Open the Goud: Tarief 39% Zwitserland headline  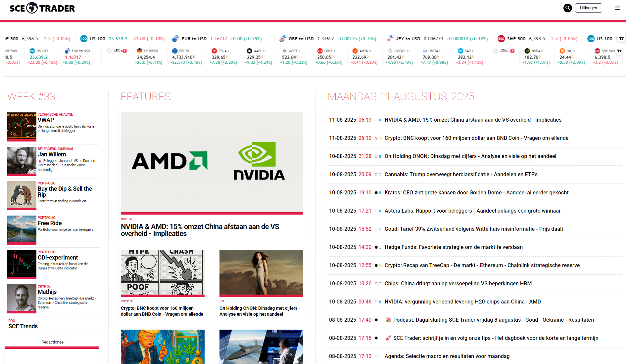coord(474,229)
